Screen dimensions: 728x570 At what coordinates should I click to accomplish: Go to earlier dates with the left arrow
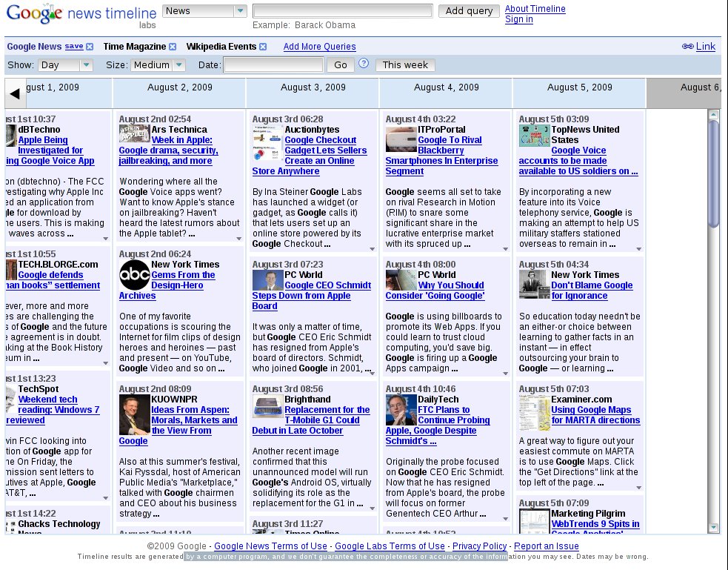pos(14,94)
